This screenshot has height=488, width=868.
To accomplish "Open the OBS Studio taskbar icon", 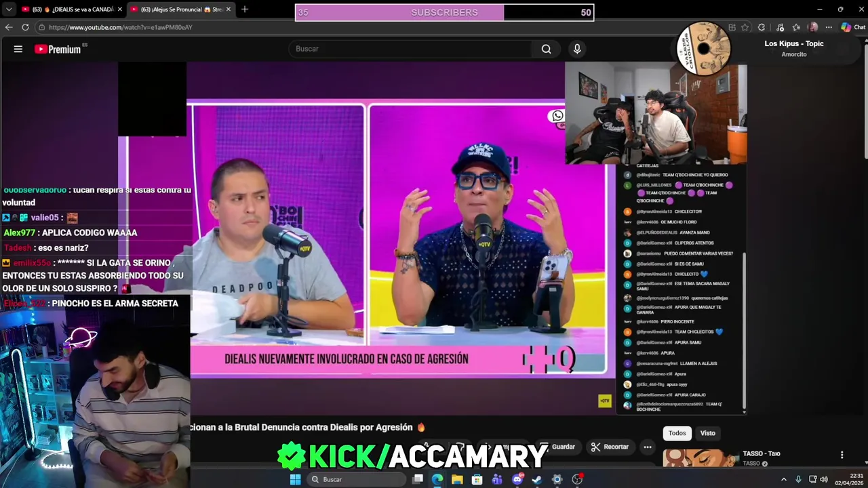I will click(x=577, y=479).
